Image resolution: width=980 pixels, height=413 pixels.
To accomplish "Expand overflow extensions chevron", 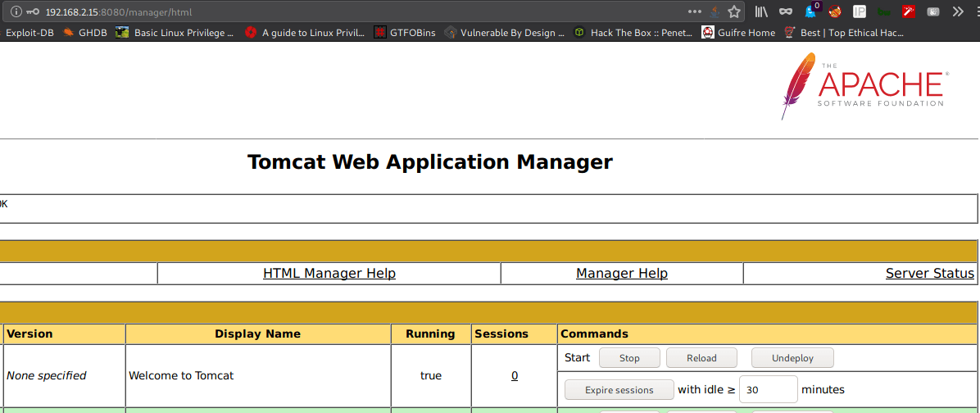I will [x=958, y=11].
